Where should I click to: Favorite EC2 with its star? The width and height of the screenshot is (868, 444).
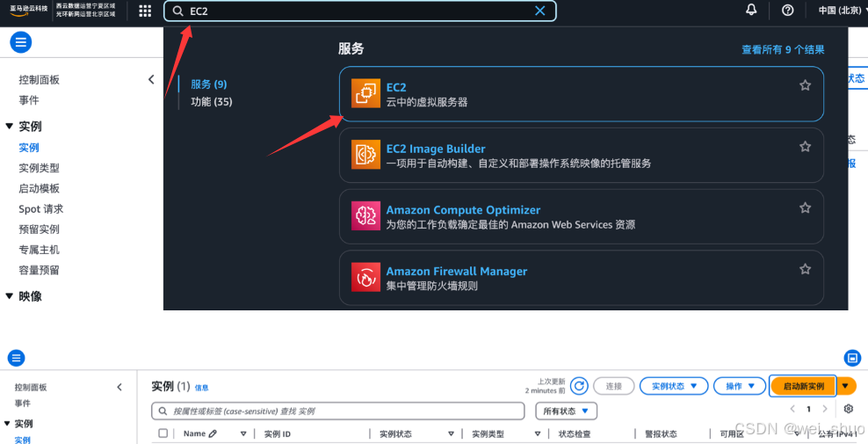[x=805, y=85]
